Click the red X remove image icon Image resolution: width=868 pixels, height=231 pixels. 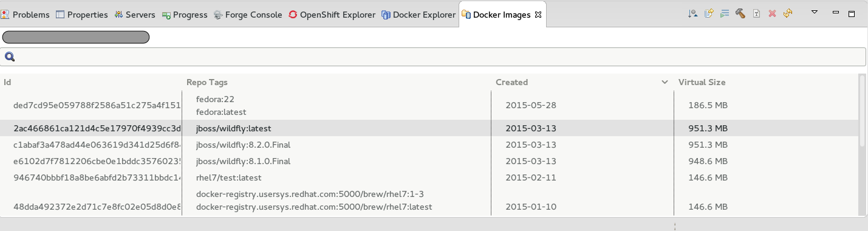[772, 14]
